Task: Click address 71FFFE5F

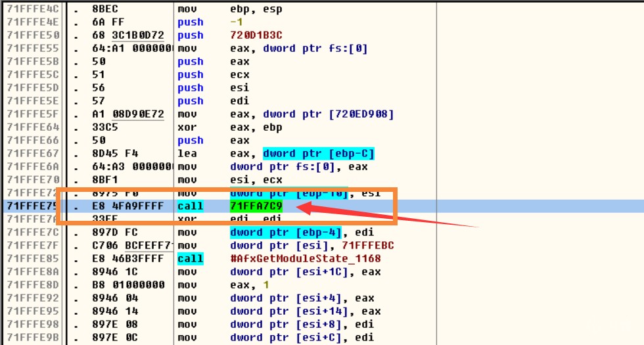Action: click(x=33, y=114)
